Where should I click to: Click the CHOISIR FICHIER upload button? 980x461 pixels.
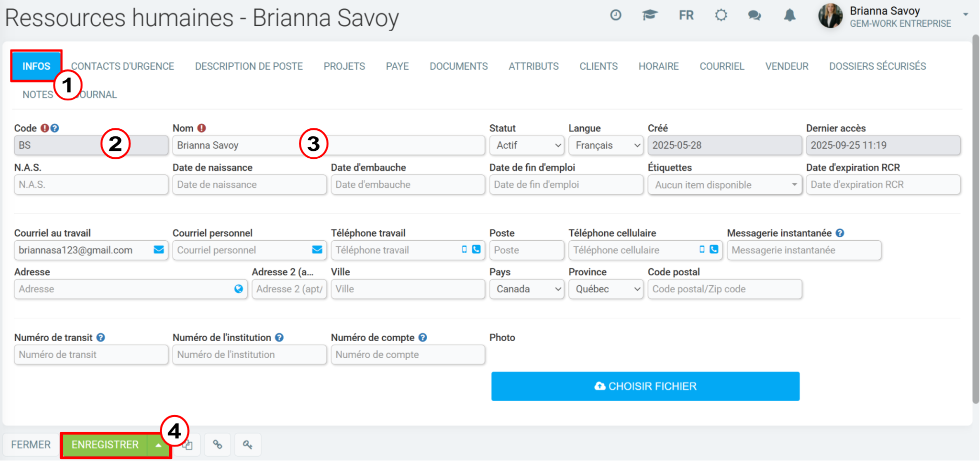click(645, 386)
